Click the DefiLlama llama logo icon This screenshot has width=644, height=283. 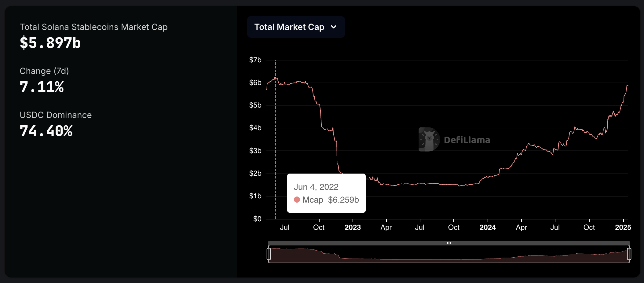[429, 140]
